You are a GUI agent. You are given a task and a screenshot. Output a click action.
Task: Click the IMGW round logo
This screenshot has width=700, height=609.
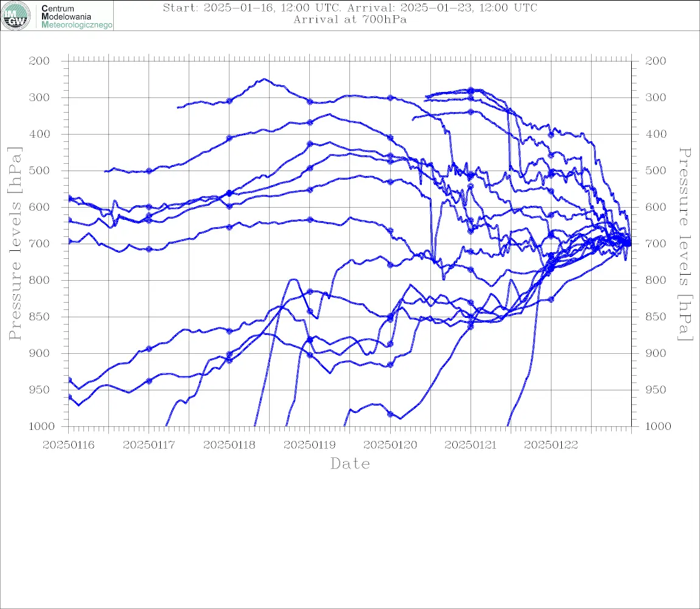[x=16, y=16]
